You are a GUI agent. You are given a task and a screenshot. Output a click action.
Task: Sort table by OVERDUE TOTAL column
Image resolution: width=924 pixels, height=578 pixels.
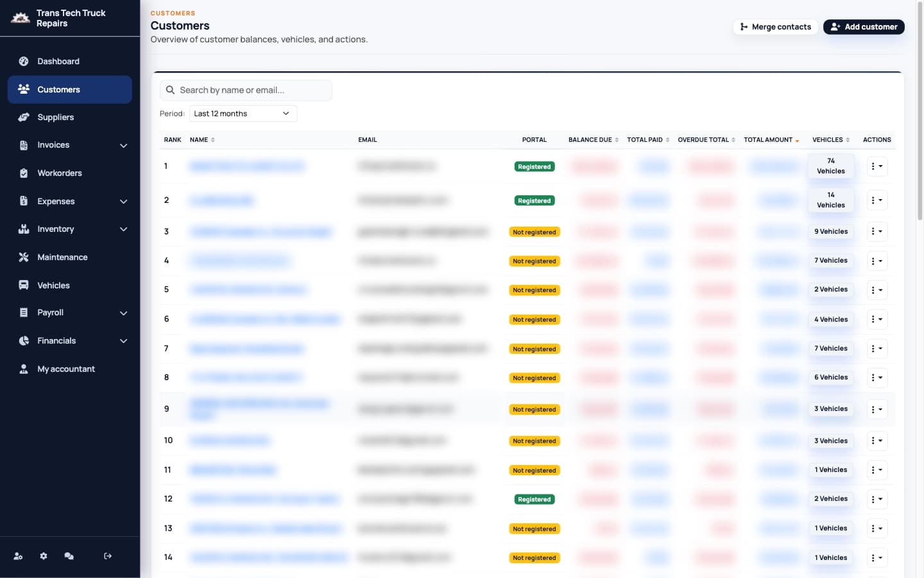pos(706,139)
